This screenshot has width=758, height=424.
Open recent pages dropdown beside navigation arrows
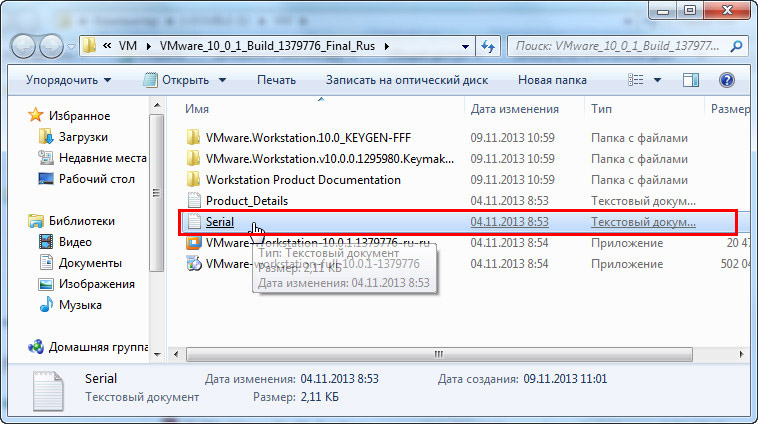pyautogui.click(x=71, y=47)
